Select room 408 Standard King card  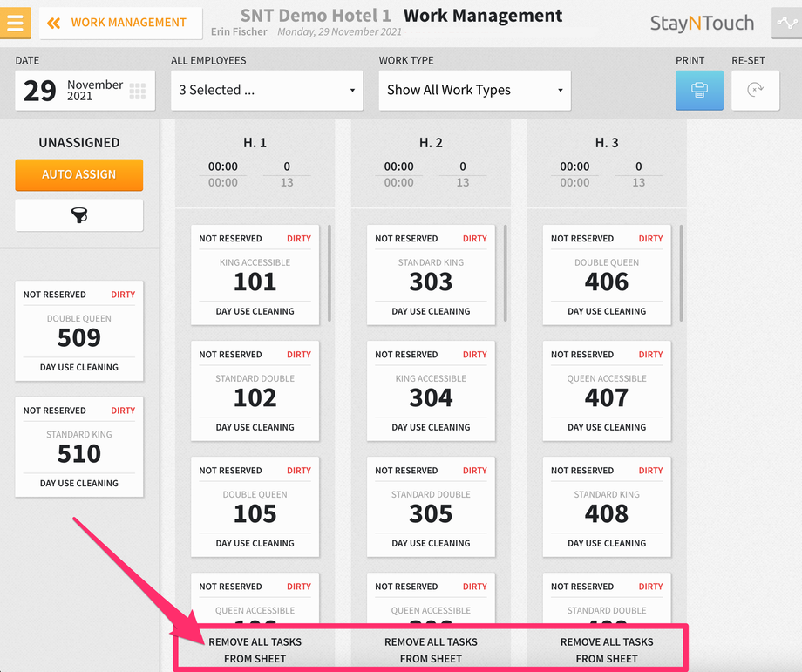click(x=607, y=507)
